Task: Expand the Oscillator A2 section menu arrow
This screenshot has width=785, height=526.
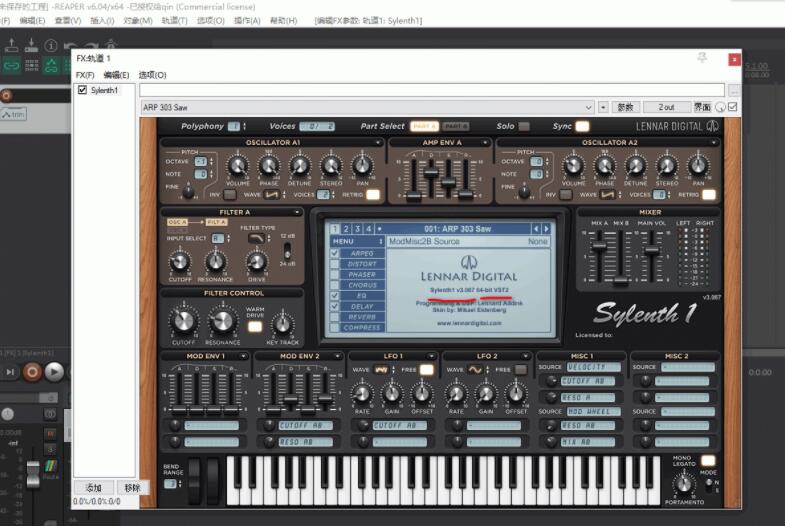Action: click(x=713, y=143)
